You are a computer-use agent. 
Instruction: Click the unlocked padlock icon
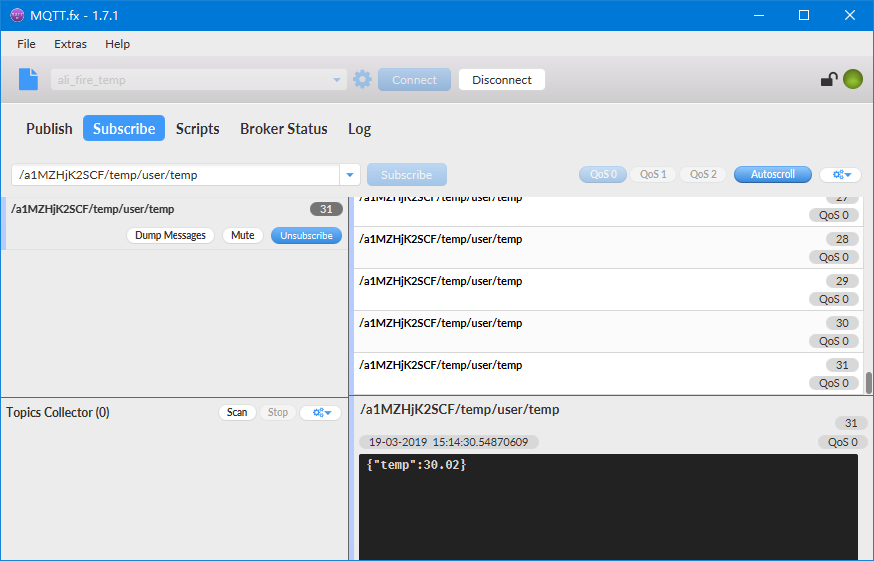(x=829, y=80)
